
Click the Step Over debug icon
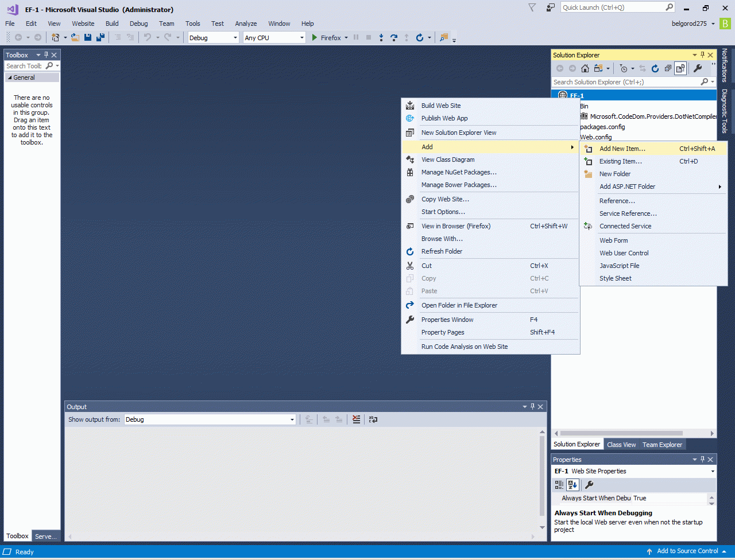394,37
